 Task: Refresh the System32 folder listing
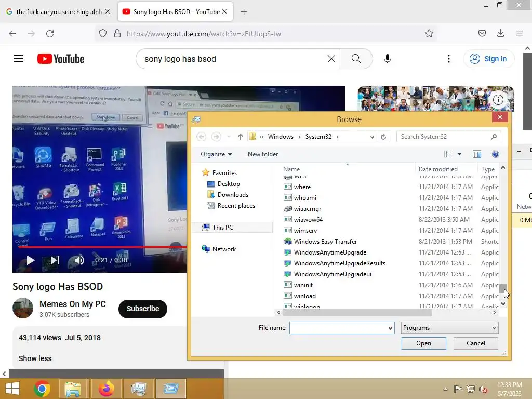coord(383,137)
